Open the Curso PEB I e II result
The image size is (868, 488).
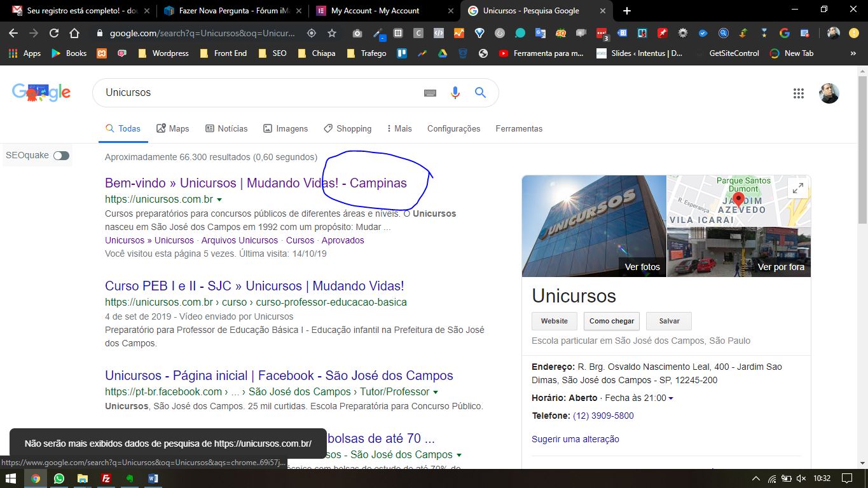[254, 286]
